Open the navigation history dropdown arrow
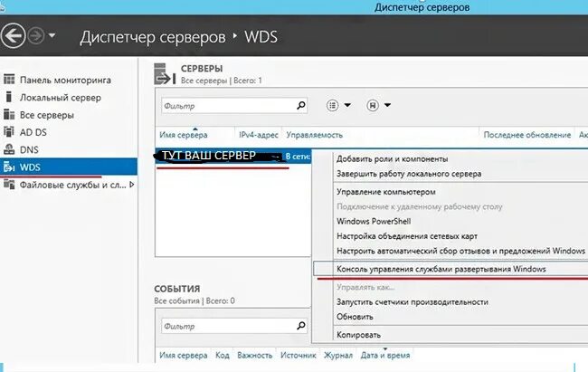 pyautogui.click(x=52, y=36)
